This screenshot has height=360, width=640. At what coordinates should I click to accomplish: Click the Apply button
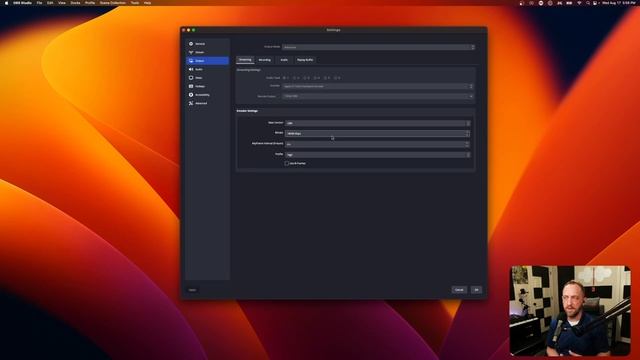(x=192, y=290)
